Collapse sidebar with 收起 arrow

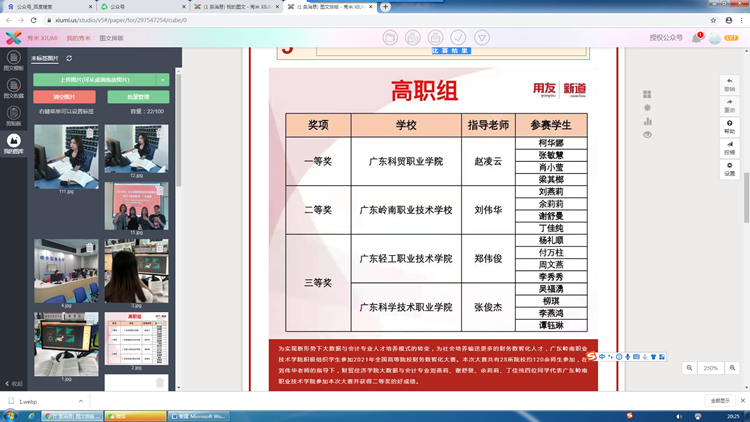[14, 384]
